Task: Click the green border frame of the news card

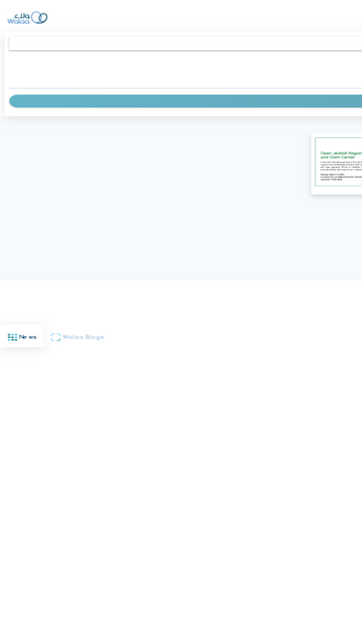Action: coord(316,162)
